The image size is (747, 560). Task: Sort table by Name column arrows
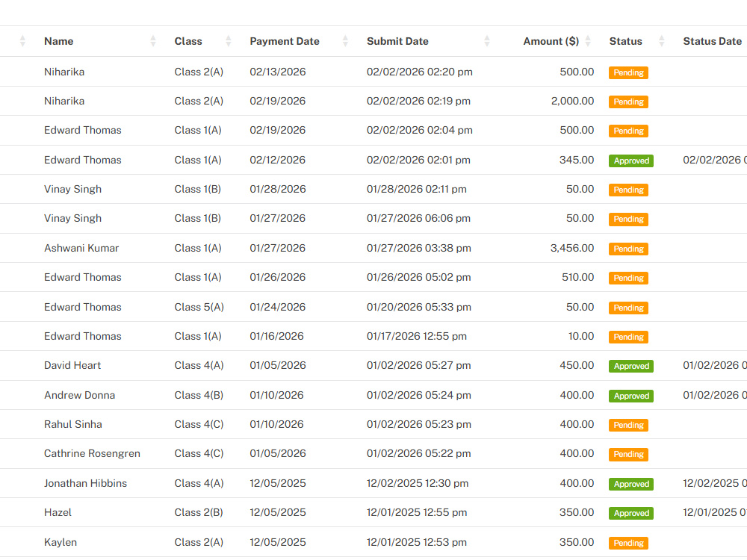click(x=153, y=41)
